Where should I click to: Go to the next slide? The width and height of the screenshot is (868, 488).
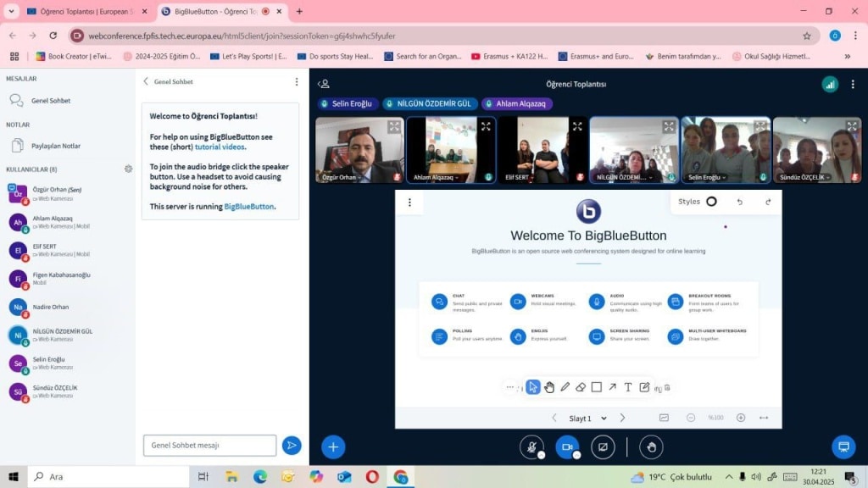point(622,418)
